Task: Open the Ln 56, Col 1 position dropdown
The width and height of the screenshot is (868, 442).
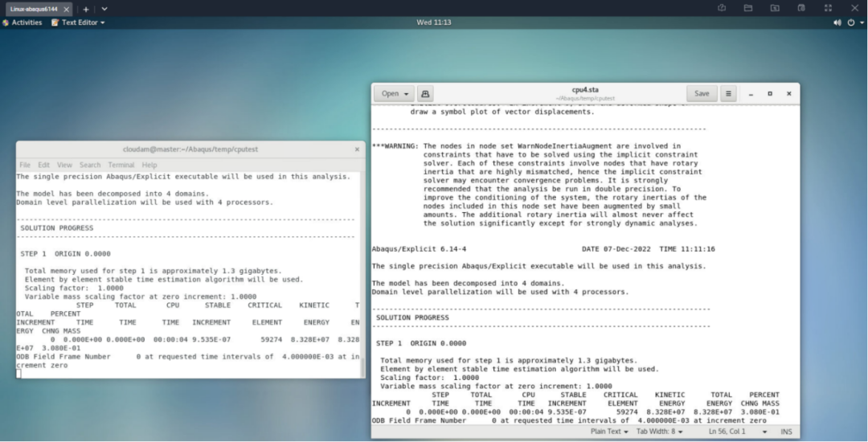Action: click(x=737, y=432)
